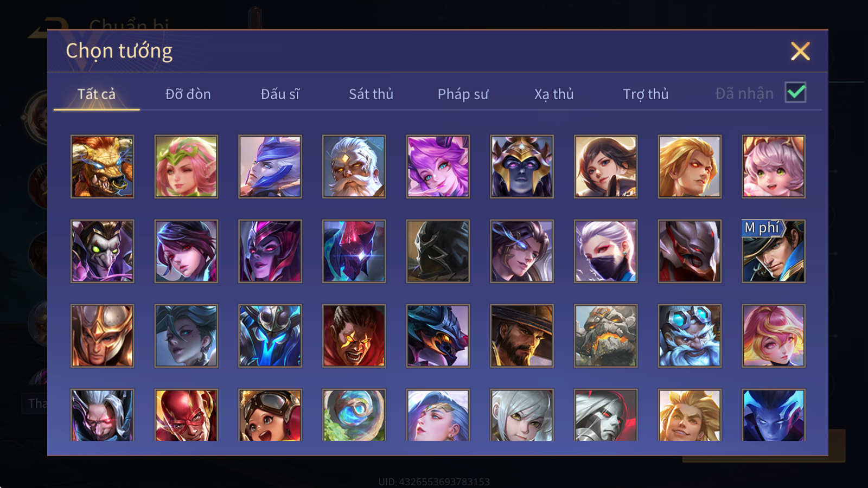The height and width of the screenshot is (488, 868).
Task: Select the stone golem hero portrait
Action: [605, 336]
